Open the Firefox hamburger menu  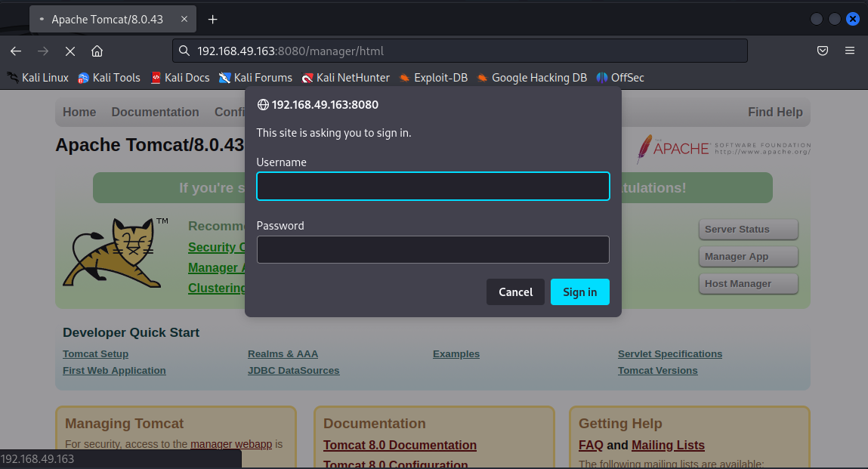click(850, 51)
